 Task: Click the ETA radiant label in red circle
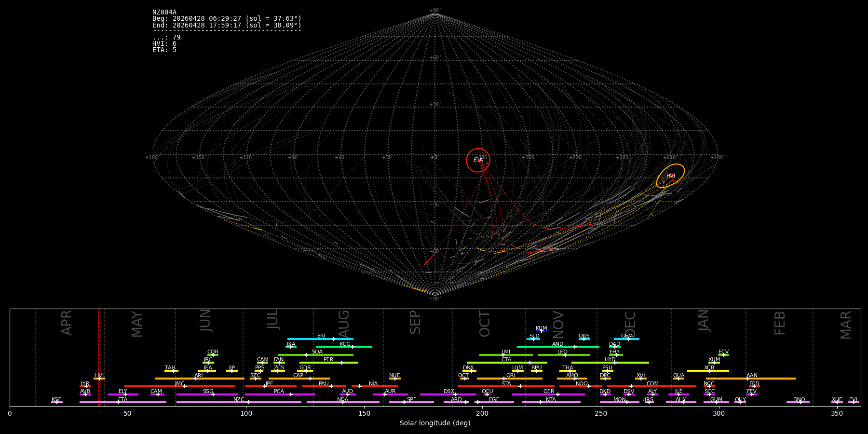[478, 160]
